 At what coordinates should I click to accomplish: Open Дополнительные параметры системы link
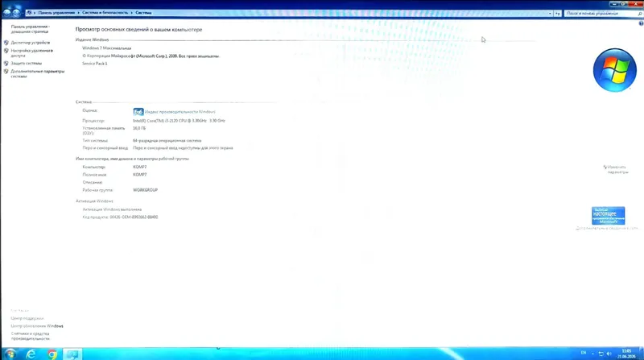coord(37,73)
